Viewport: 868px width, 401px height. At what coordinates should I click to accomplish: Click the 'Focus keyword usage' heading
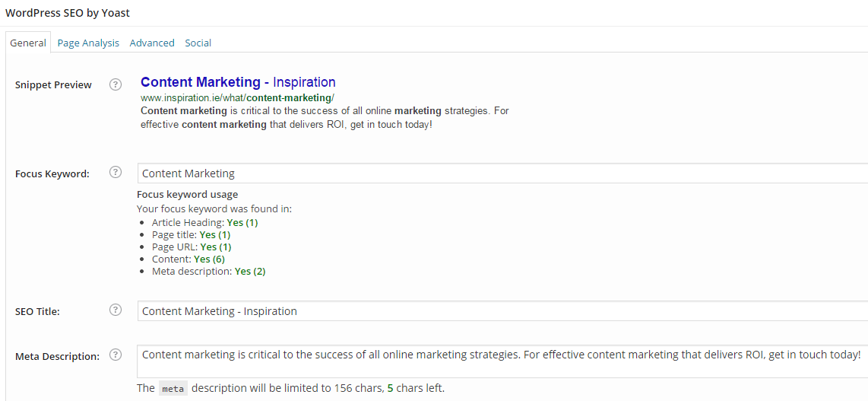(187, 194)
